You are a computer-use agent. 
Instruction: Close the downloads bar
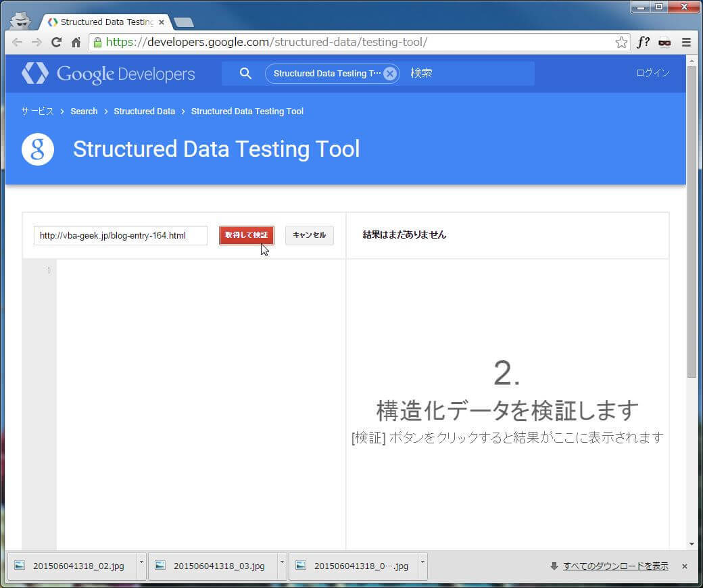pyautogui.click(x=684, y=566)
